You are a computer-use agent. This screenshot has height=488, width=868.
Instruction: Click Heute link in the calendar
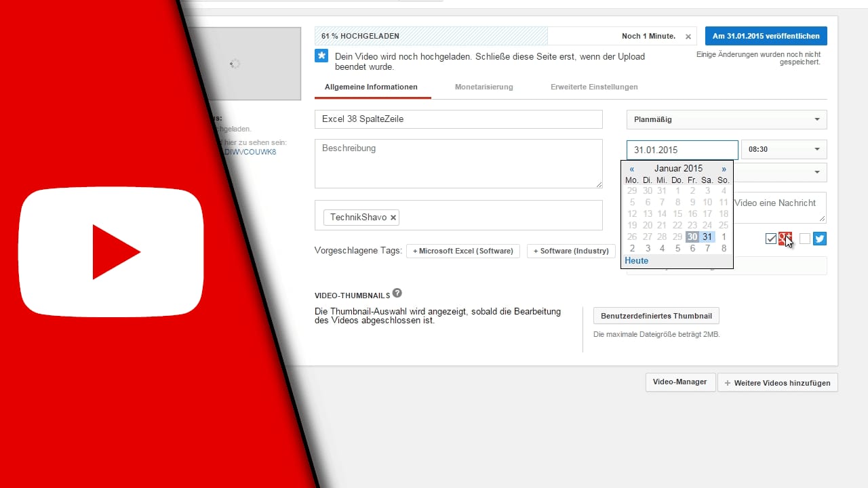(x=636, y=261)
